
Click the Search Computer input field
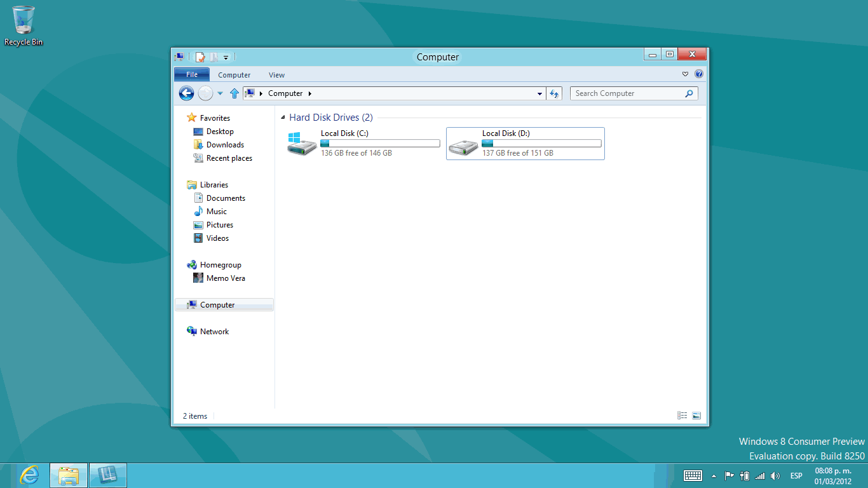click(x=626, y=93)
